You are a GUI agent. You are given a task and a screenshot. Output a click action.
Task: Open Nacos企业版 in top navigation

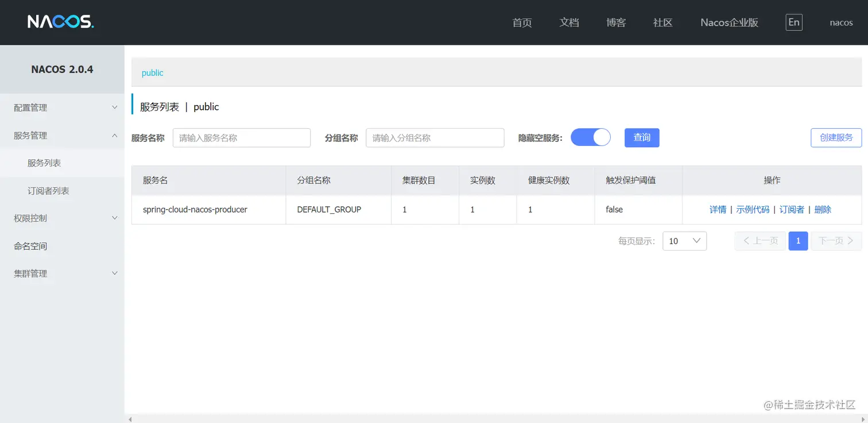(x=730, y=22)
